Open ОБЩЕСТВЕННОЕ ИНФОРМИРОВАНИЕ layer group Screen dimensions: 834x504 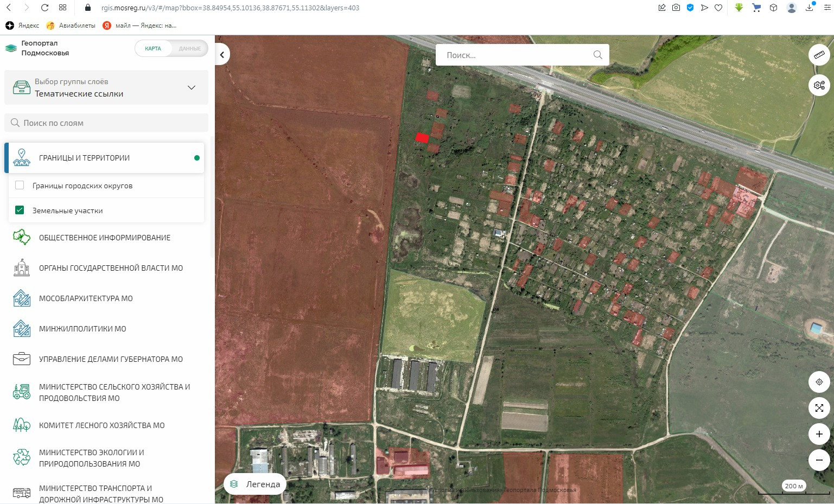(x=104, y=238)
